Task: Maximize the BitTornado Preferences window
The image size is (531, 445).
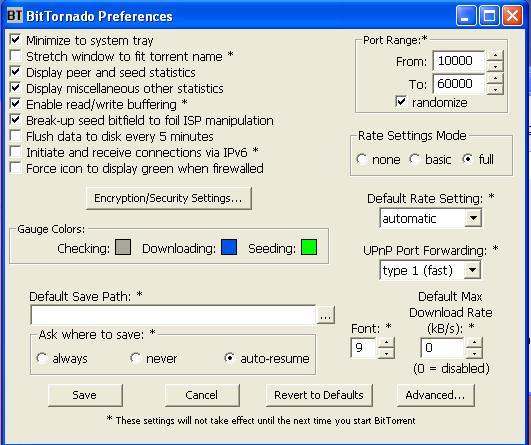Action: [x=489, y=16]
